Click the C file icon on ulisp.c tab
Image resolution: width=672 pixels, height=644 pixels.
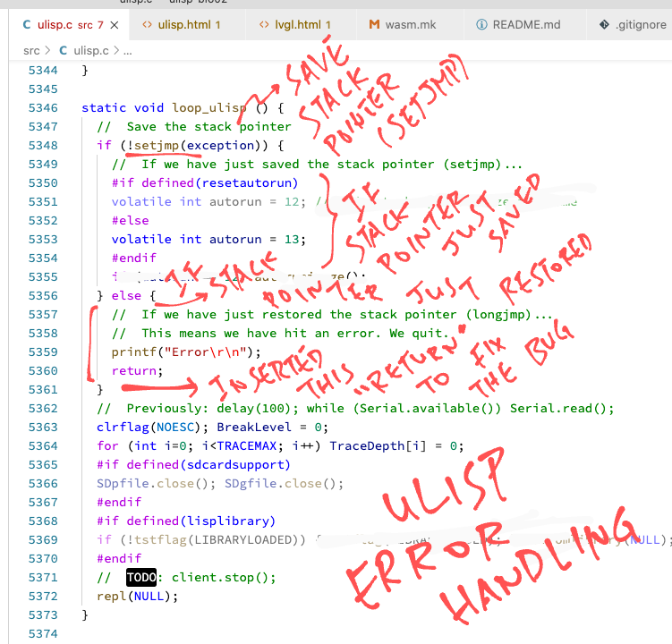28,25
